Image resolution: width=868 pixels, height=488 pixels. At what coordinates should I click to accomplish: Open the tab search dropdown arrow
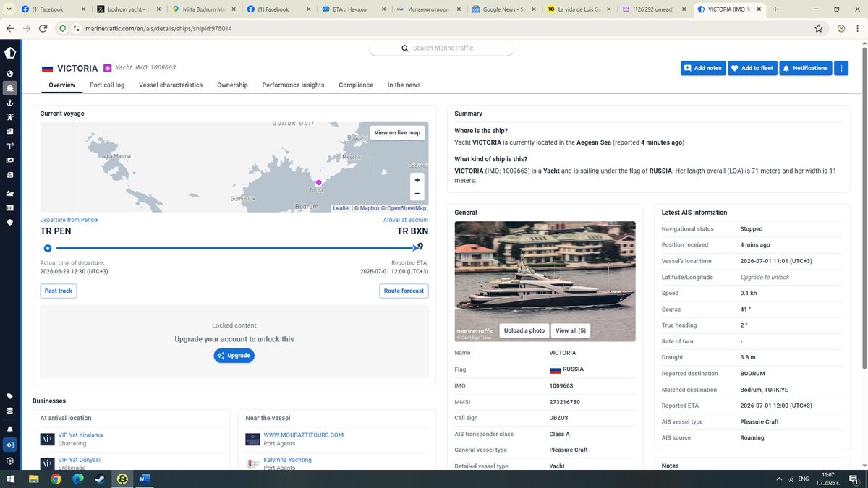click(x=8, y=9)
